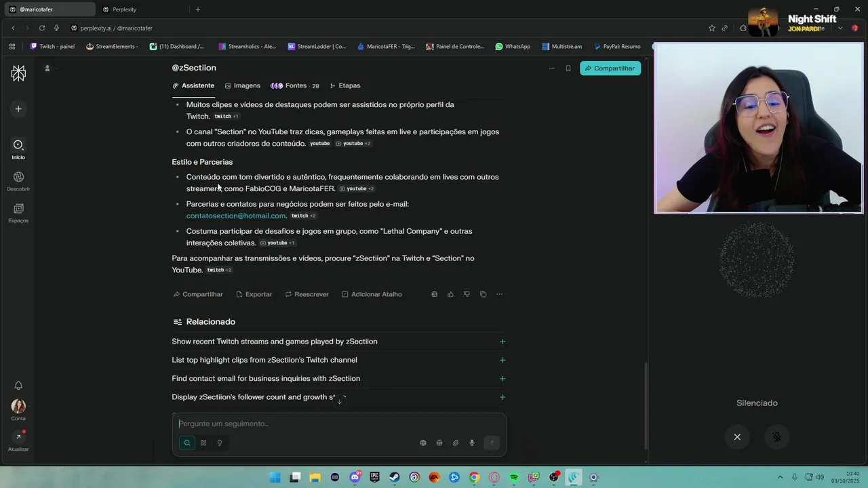Open Windows Start menu
Image resolution: width=868 pixels, height=488 pixels.
[x=275, y=477]
